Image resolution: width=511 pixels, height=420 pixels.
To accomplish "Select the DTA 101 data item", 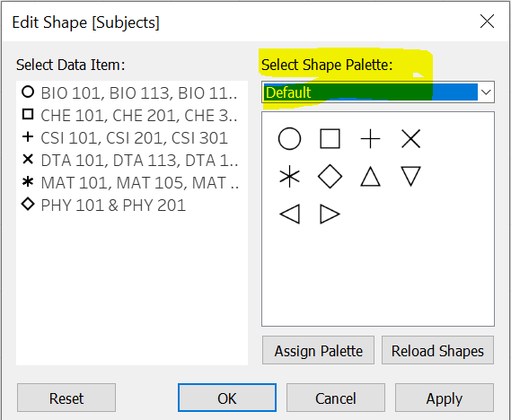I will pos(130,160).
